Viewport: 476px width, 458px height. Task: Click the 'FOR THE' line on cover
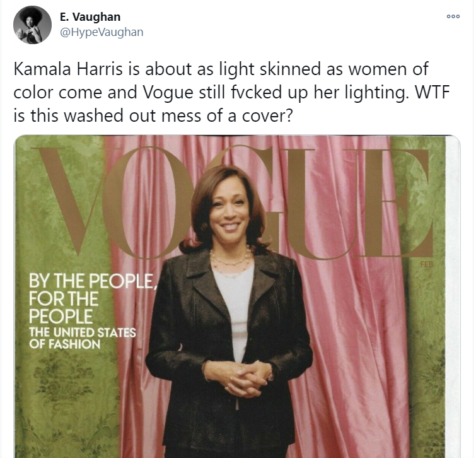click(x=64, y=298)
